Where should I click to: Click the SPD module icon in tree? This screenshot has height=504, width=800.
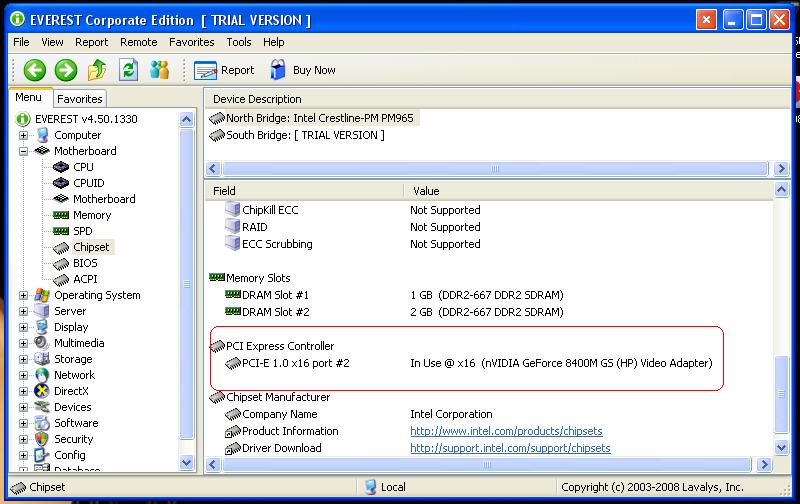[x=61, y=231]
